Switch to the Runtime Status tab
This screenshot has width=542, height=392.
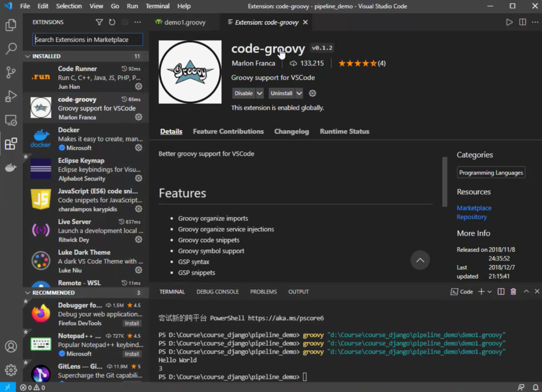344,131
